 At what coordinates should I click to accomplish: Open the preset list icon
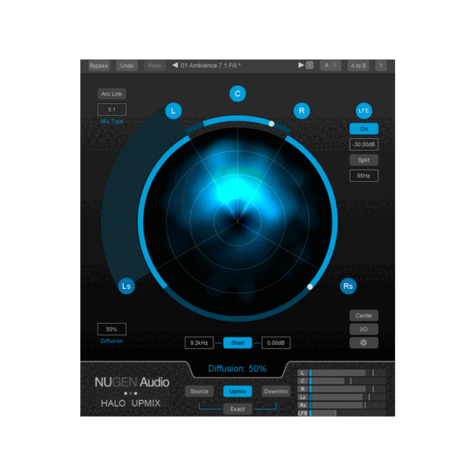tap(309, 65)
